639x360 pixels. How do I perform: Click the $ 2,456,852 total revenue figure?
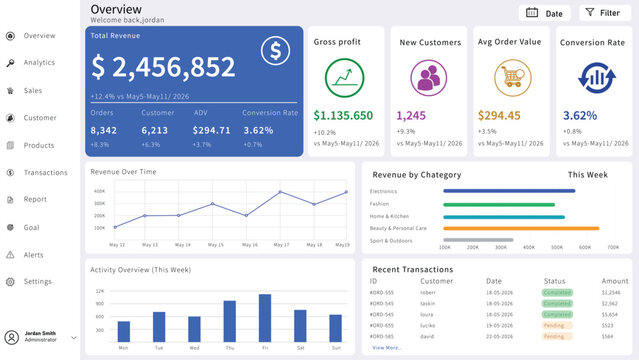click(163, 67)
